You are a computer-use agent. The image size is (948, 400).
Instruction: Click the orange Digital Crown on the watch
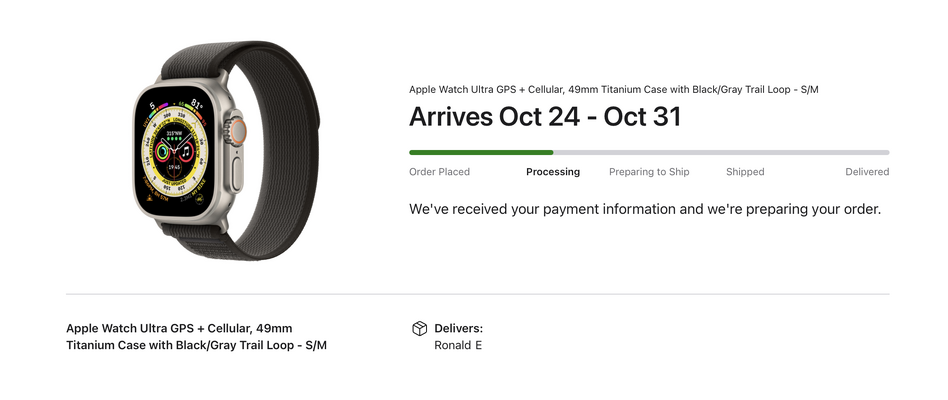[x=239, y=131]
